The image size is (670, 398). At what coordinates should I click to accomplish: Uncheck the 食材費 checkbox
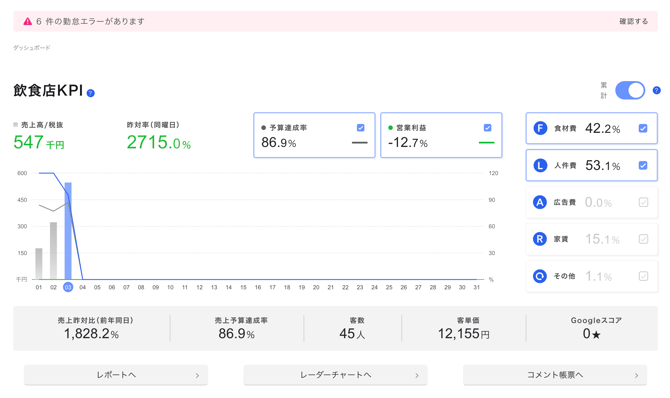643,128
